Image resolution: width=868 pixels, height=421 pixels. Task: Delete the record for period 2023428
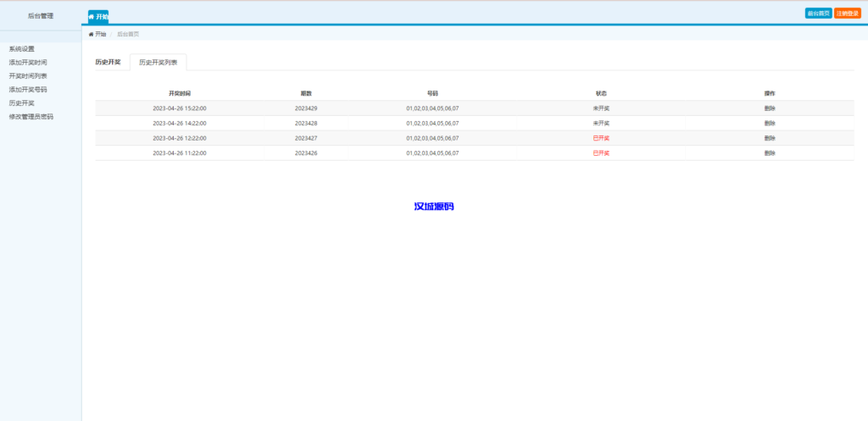(x=770, y=123)
